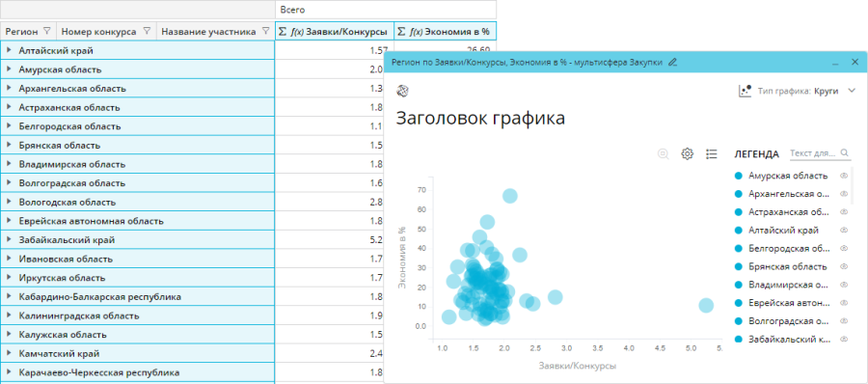
Task: Hide Брянская область series in legend
Action: (844, 266)
